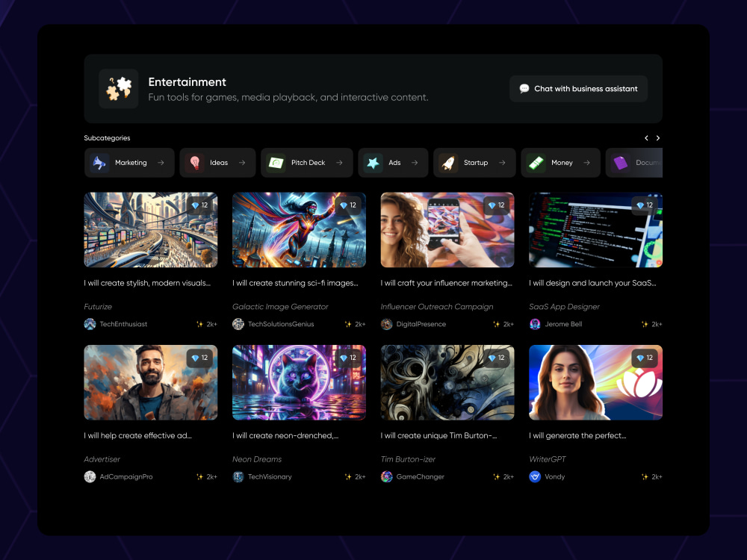Open the SaaS App Designer code thumbnail

595,230
